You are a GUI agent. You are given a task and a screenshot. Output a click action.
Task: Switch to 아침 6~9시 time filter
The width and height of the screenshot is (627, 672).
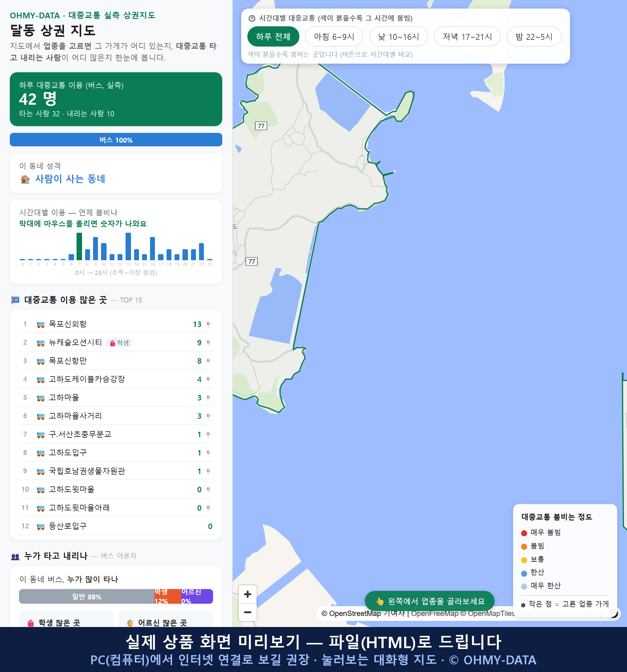point(334,36)
